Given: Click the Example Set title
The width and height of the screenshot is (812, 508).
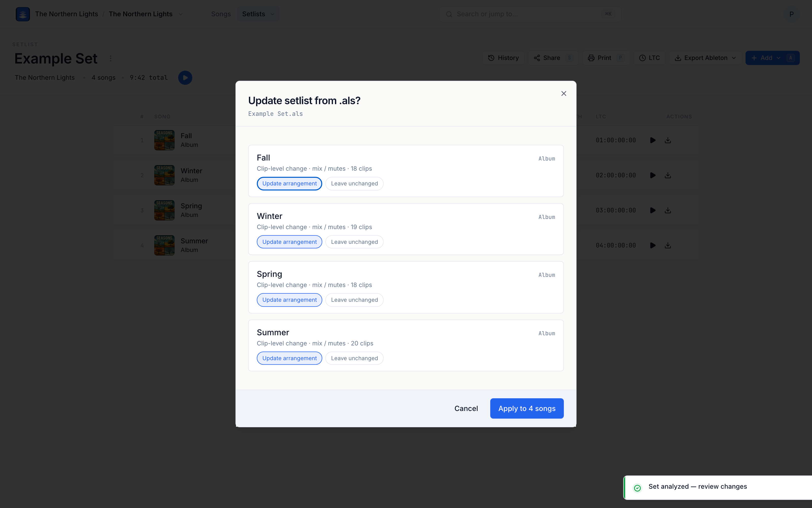Looking at the screenshot, I should (x=56, y=58).
